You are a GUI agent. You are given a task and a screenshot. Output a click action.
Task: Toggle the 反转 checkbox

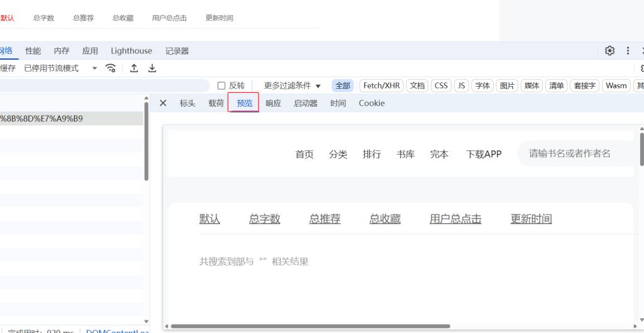pos(221,85)
